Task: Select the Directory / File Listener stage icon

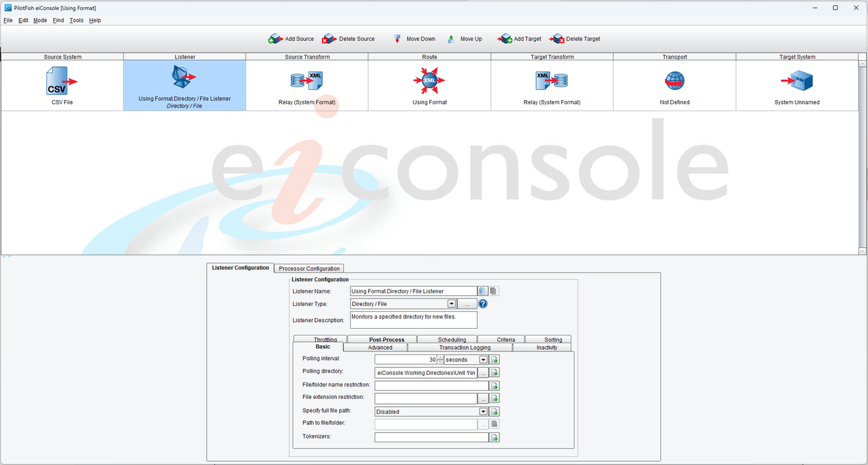Action: click(x=184, y=77)
